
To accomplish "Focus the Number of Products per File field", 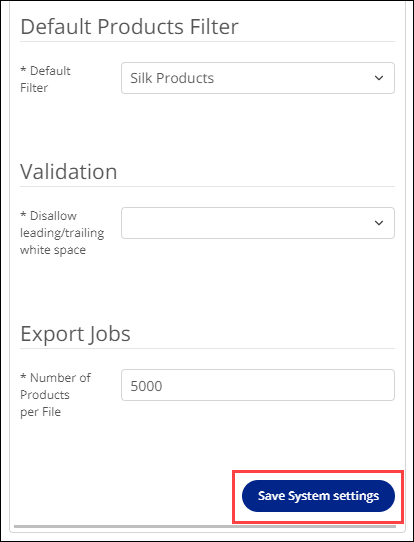I will click(258, 385).
